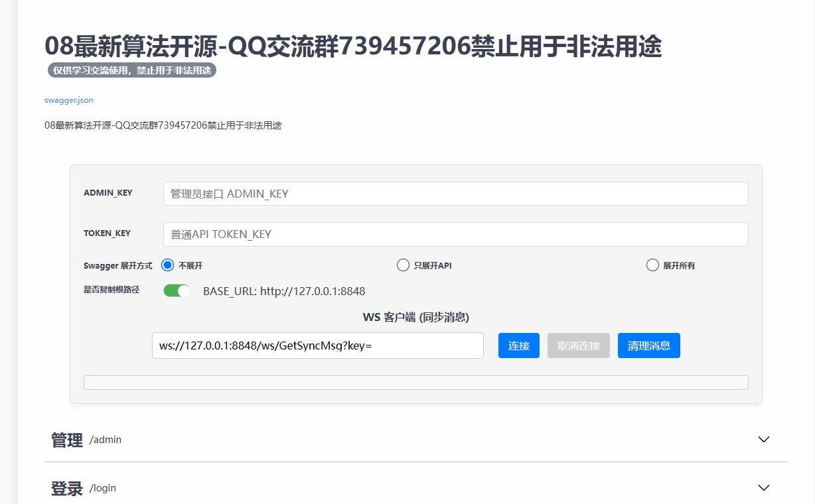The image size is (815, 504).
Task: Click the description paragraph below swagger.json
Action: (163, 125)
